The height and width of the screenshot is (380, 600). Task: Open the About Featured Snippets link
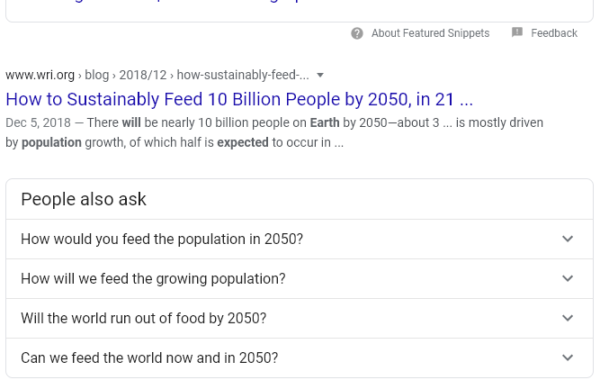pyautogui.click(x=430, y=33)
